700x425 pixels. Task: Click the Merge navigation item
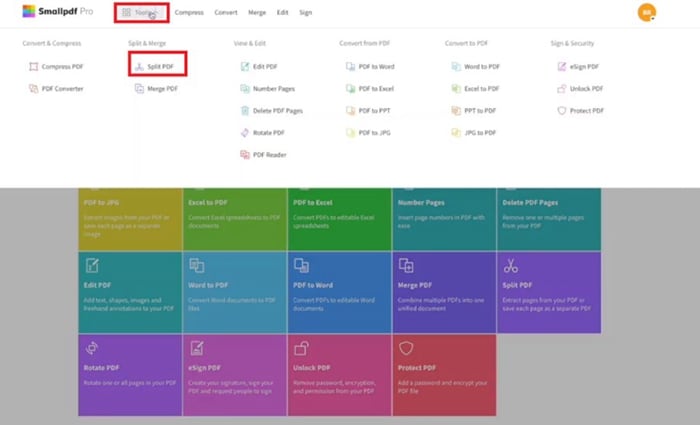click(x=257, y=13)
